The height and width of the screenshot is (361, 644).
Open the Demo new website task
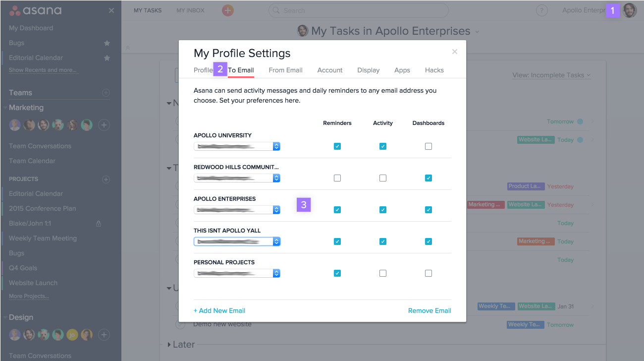[222, 324]
